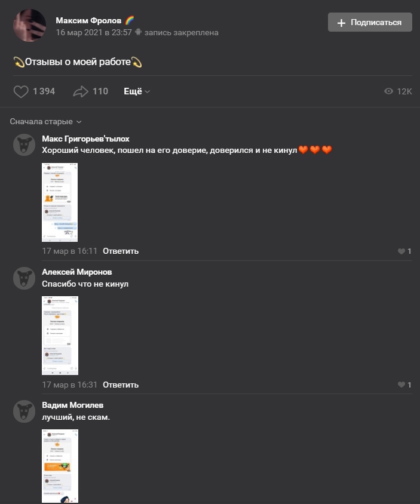Like Макс Григорьев'тылох's comment with heart

point(401,251)
